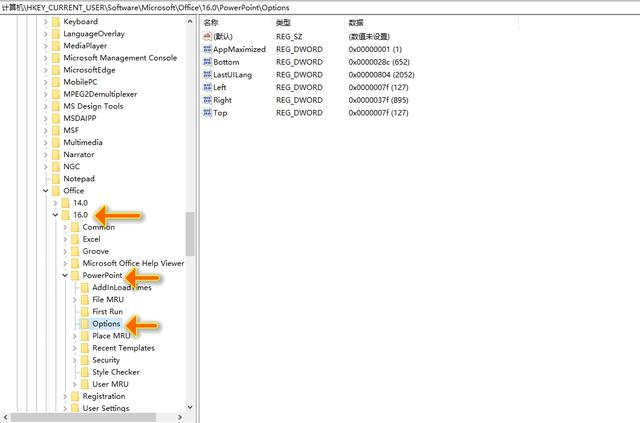640x423 pixels.
Task: Click the Groove folder icon
Action: [x=75, y=252]
